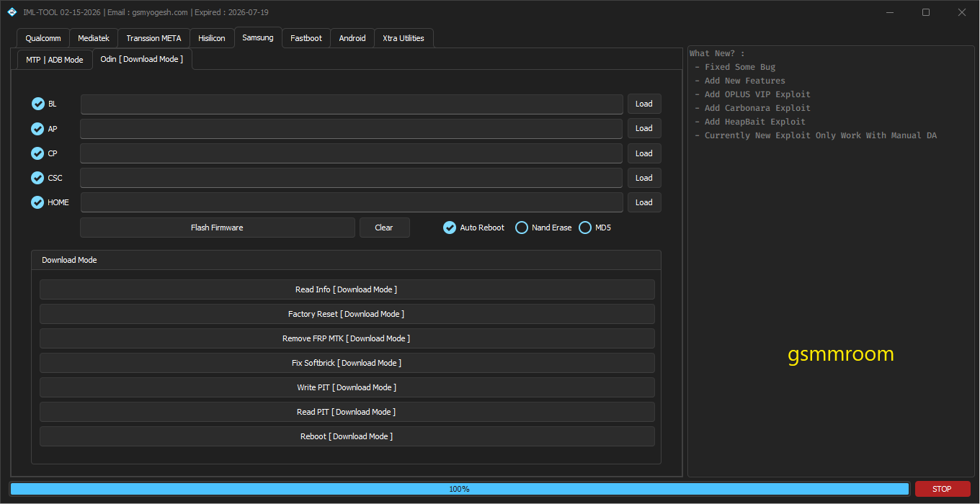
Task: Click the Clear button
Action: click(384, 228)
